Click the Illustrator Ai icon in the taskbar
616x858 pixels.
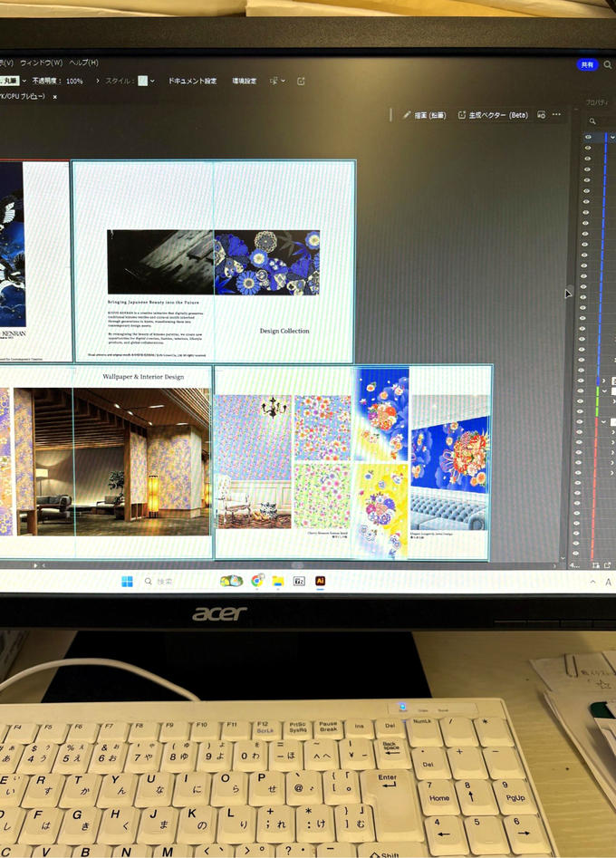coord(321,581)
